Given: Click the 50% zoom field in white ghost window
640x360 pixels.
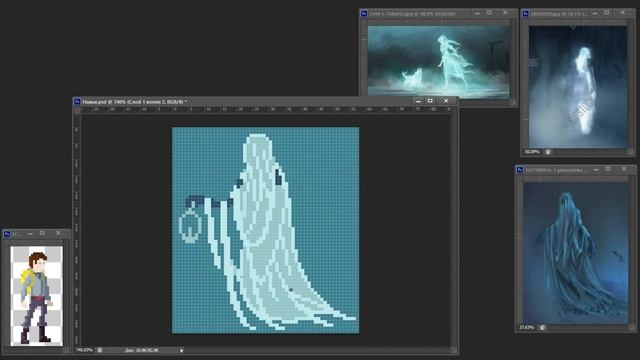Looking at the screenshot, I should (532, 152).
